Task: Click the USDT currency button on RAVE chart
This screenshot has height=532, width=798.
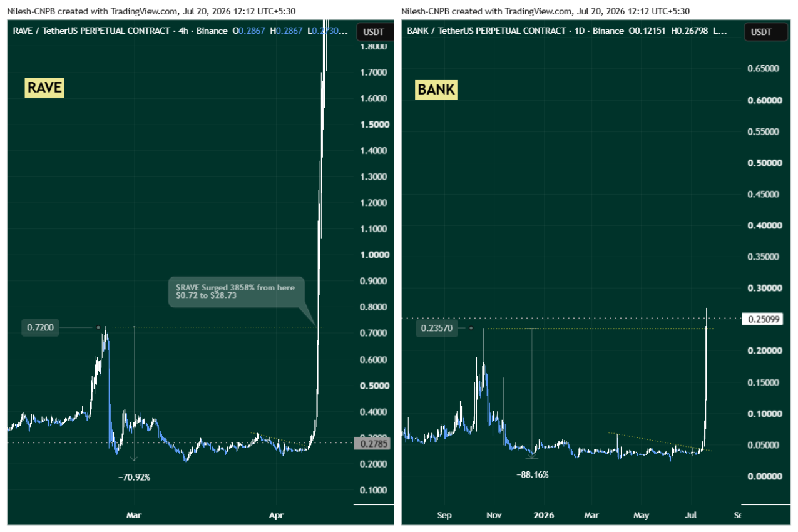Action: 375,32
